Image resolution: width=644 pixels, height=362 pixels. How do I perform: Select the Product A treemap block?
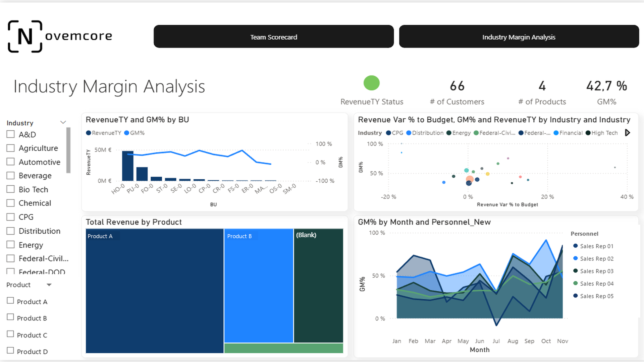coord(155,291)
